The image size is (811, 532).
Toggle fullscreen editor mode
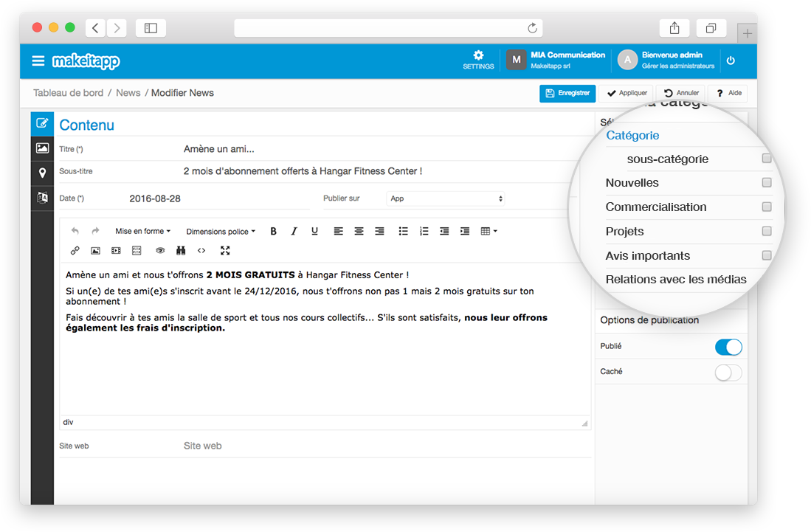(225, 251)
